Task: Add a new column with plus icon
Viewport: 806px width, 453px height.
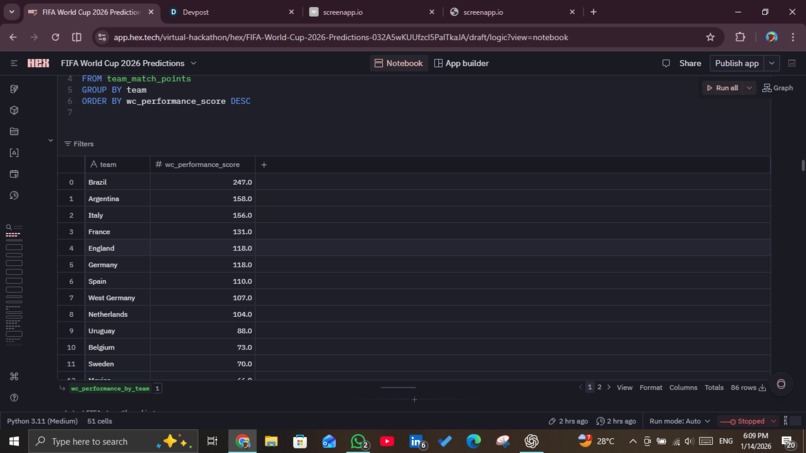Action: tap(264, 165)
